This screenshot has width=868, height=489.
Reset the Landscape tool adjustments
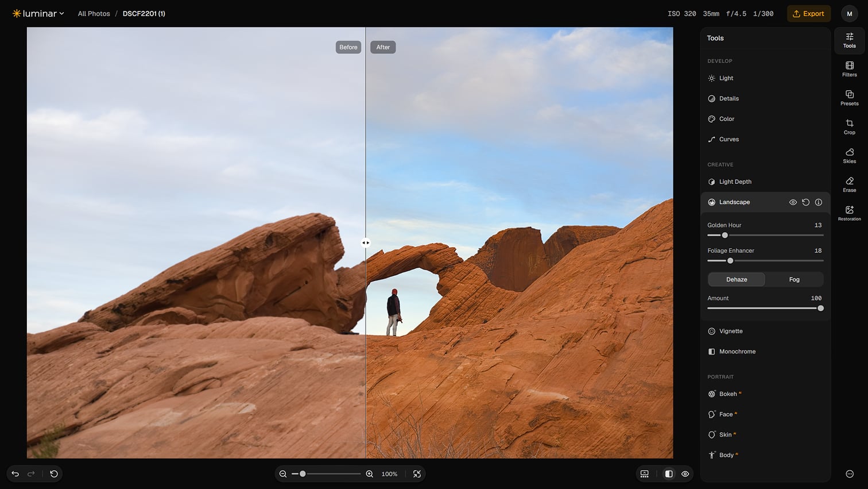805,202
